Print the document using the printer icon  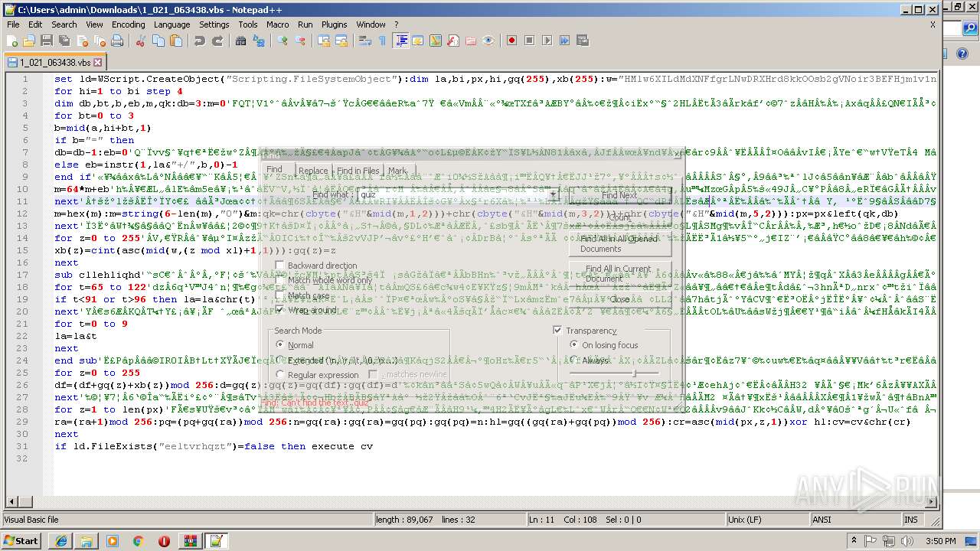(x=116, y=41)
